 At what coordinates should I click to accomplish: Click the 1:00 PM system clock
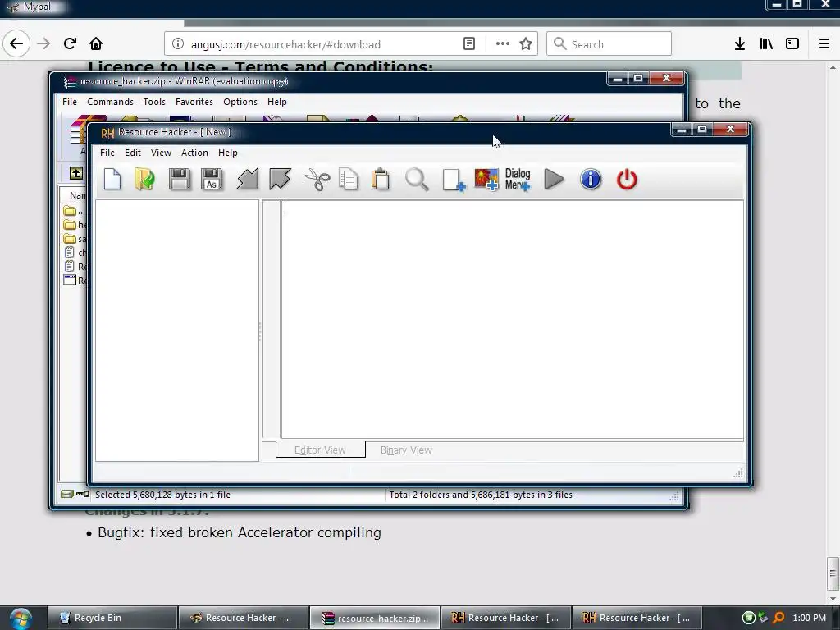click(809, 618)
